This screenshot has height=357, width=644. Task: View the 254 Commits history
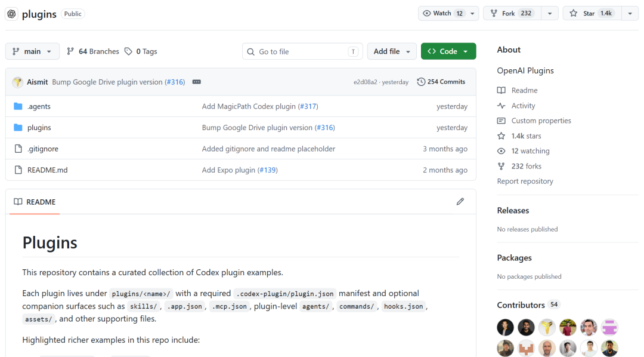pos(441,82)
